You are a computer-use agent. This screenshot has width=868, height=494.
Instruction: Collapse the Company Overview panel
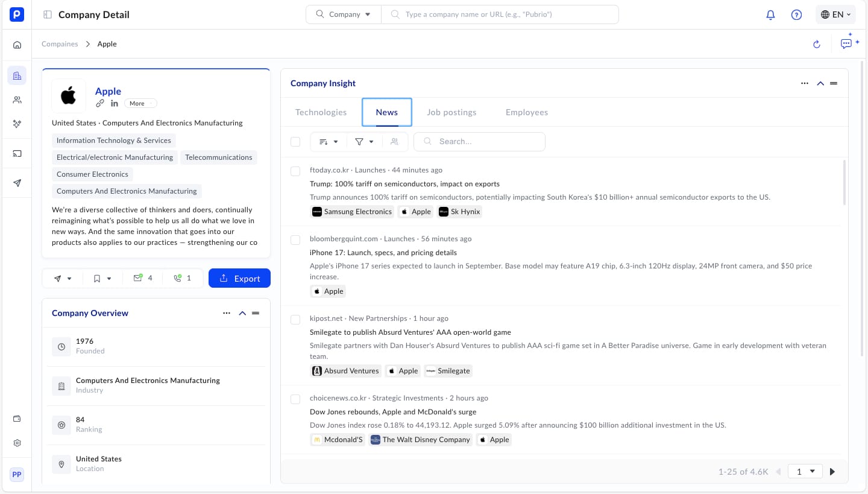tap(242, 313)
